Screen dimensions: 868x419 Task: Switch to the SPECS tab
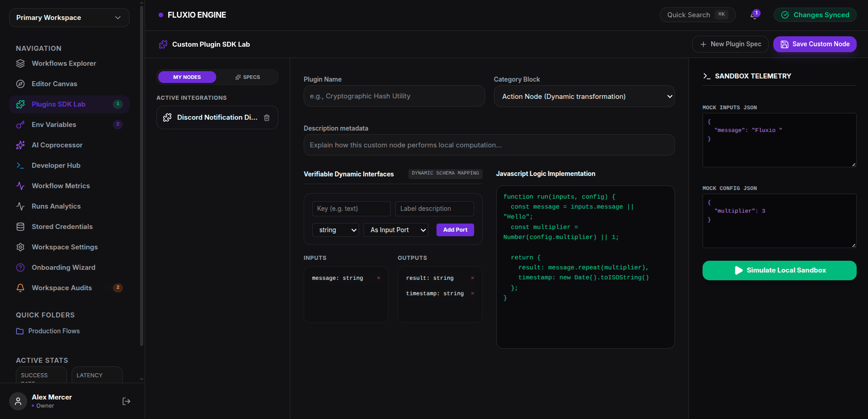(247, 77)
